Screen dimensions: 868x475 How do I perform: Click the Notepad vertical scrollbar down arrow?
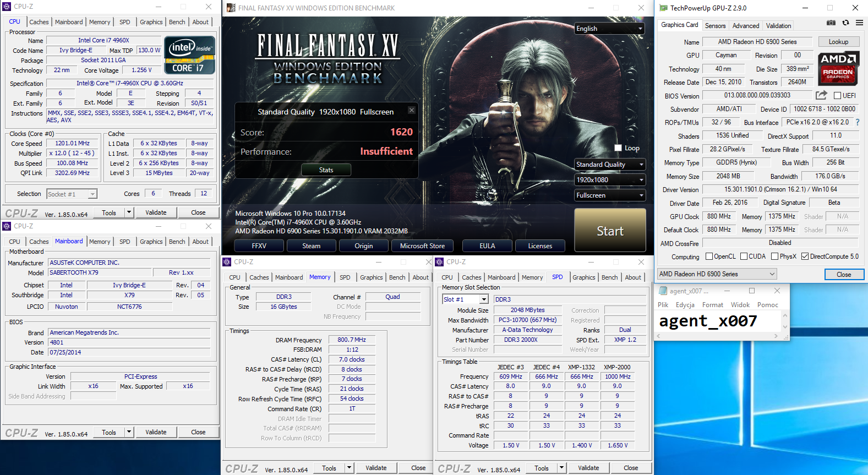pyautogui.click(x=785, y=327)
